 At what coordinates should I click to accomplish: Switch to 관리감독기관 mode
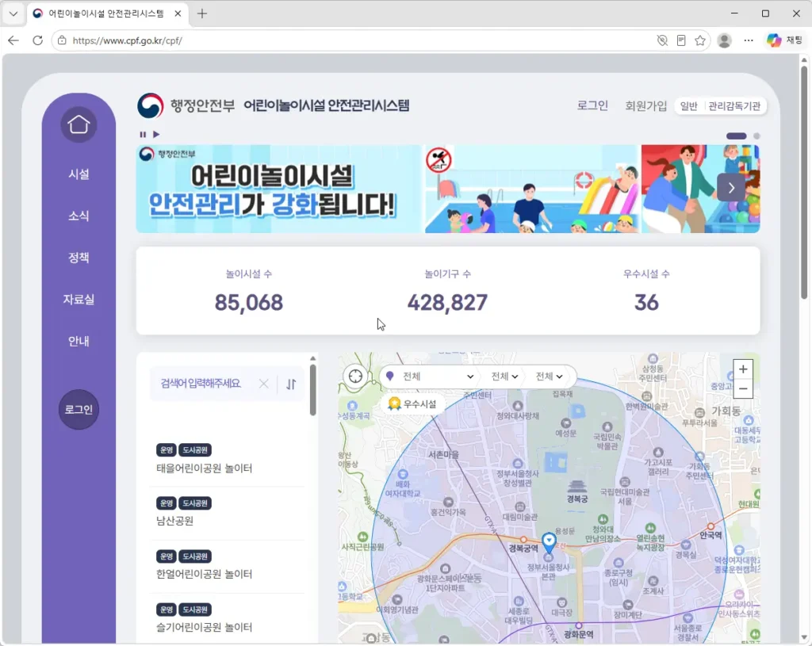coord(734,106)
